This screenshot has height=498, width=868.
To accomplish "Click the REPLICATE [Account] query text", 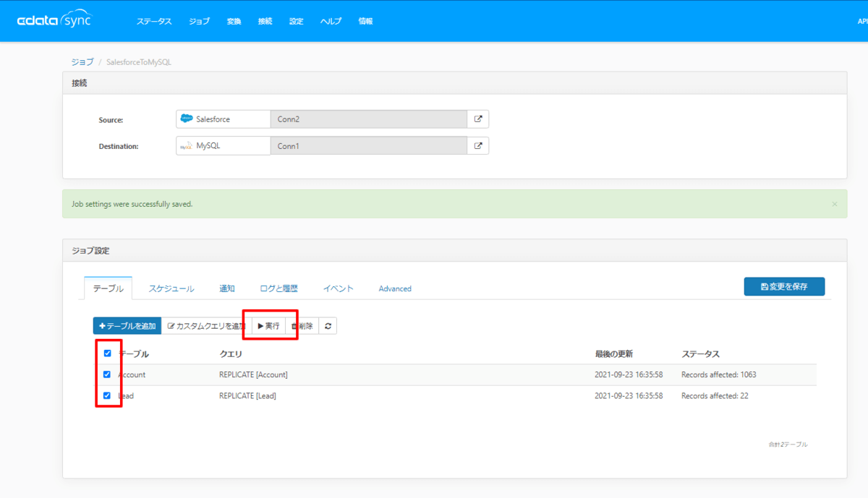I will [x=253, y=374].
